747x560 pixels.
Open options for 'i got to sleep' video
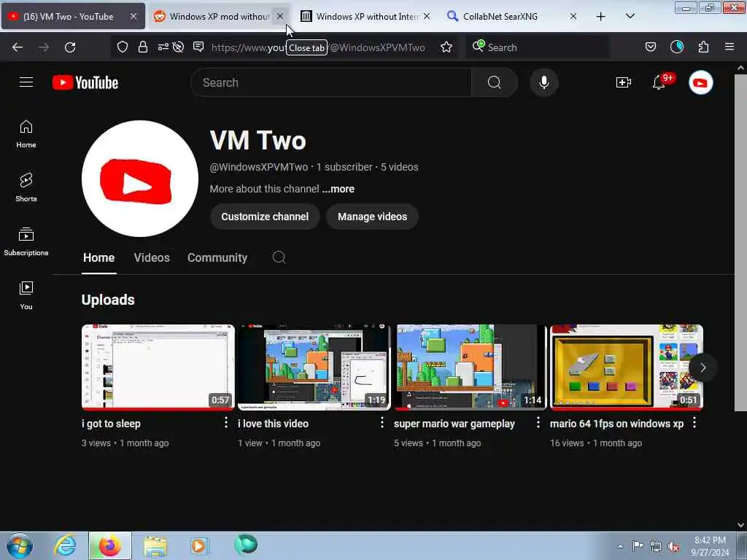pyautogui.click(x=226, y=422)
